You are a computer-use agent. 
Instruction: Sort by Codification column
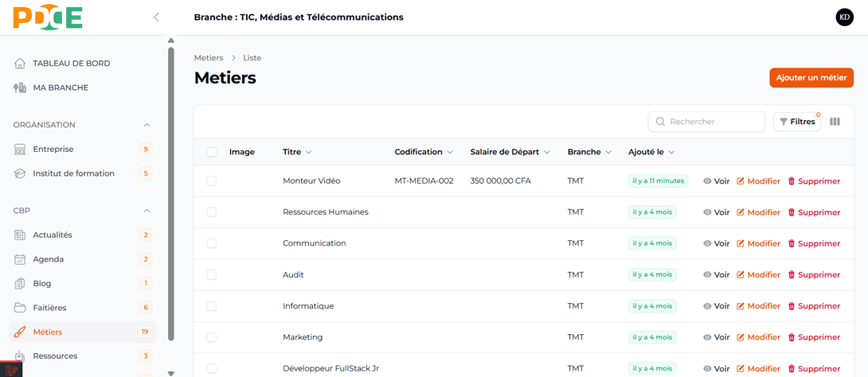point(424,152)
